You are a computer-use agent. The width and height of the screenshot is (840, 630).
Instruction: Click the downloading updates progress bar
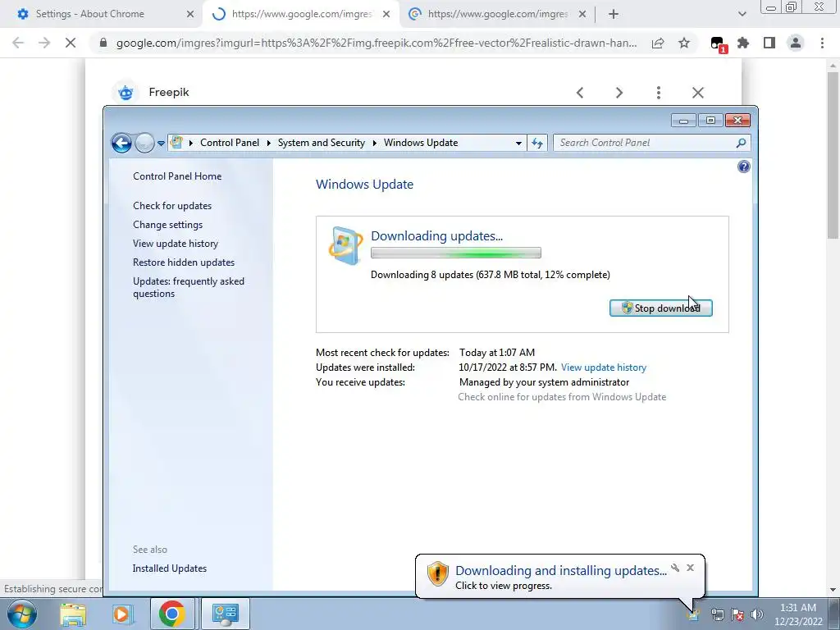[x=456, y=253]
